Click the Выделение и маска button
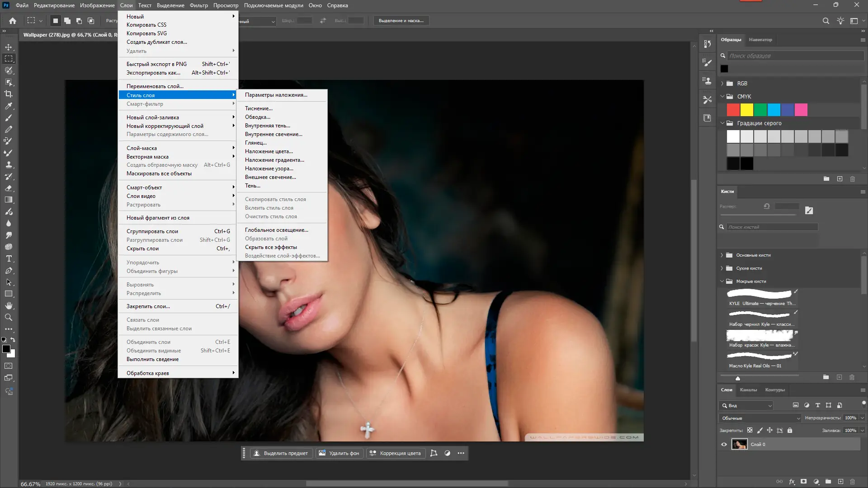This screenshot has width=868, height=488. [x=401, y=21]
